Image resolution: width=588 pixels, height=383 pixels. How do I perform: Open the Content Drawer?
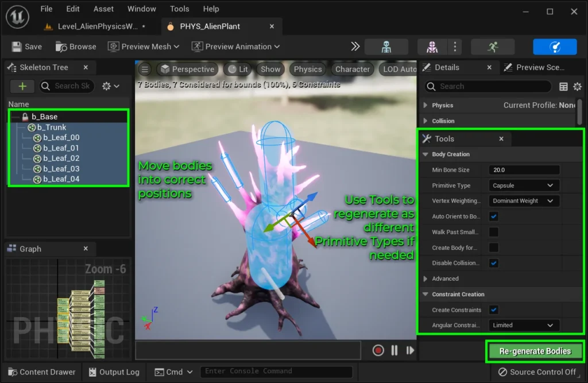pyautogui.click(x=41, y=372)
